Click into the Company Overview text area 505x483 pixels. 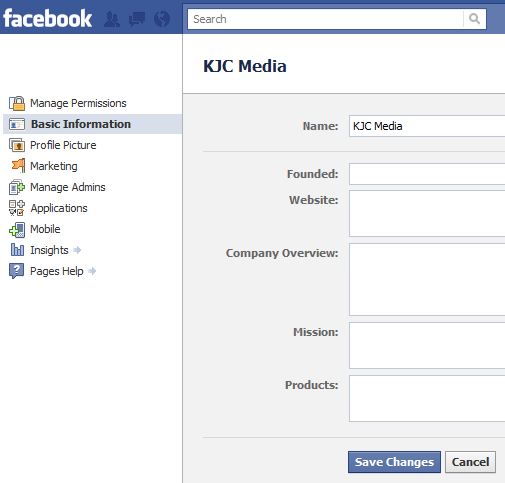pyautogui.click(x=427, y=279)
